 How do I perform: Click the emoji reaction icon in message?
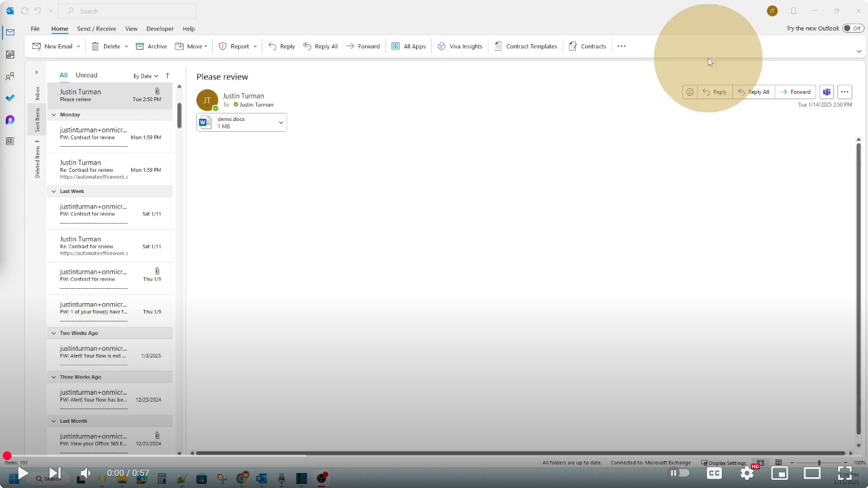click(x=690, y=92)
